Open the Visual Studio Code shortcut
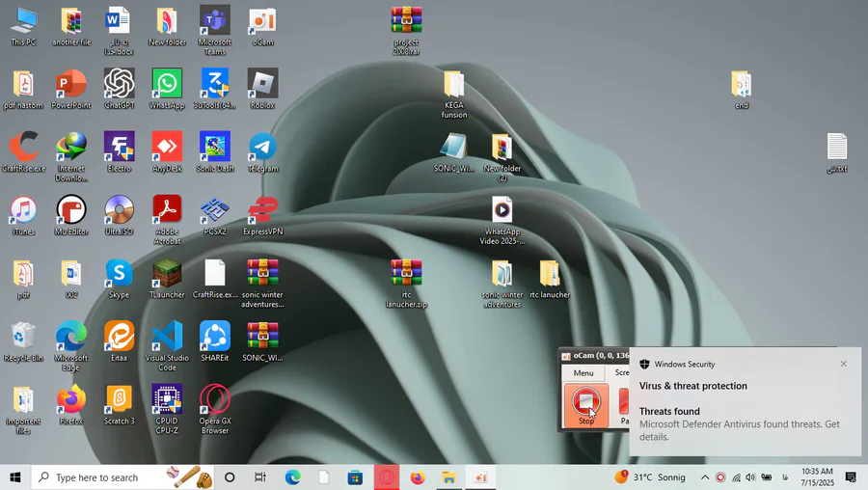Screen dimensions: 868x490 tap(167, 346)
